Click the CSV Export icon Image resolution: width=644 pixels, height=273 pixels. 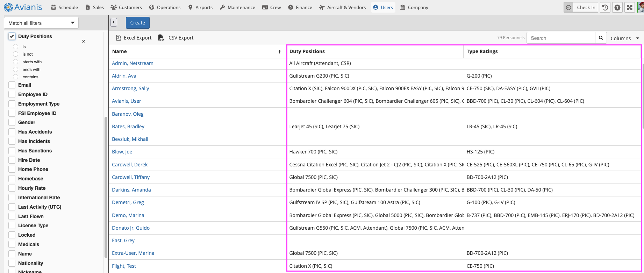(161, 38)
